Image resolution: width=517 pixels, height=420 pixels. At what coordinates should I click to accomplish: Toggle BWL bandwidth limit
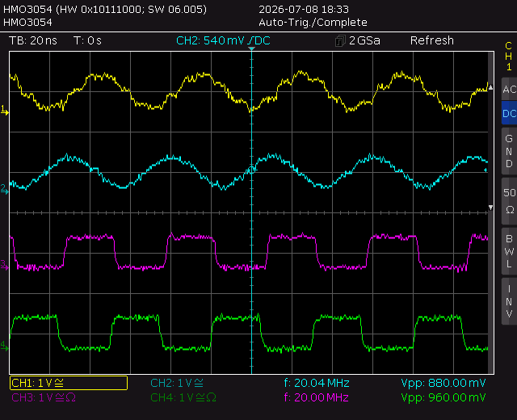click(x=509, y=251)
